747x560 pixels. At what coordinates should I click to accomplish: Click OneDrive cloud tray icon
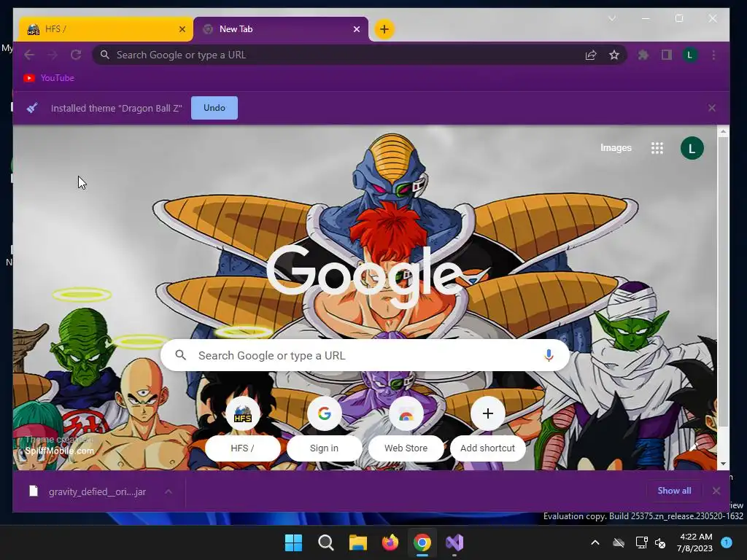[619, 542]
